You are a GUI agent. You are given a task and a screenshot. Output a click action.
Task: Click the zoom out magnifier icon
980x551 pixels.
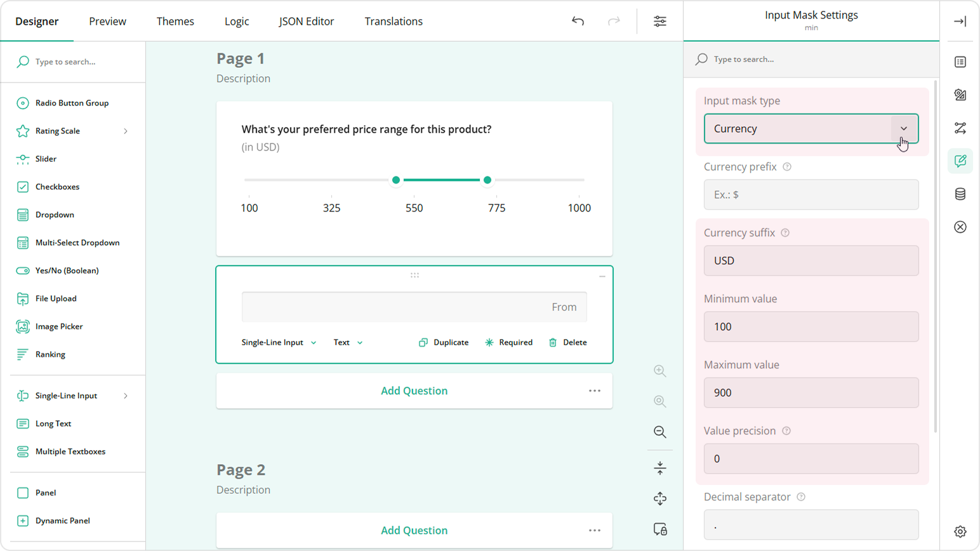click(x=659, y=432)
